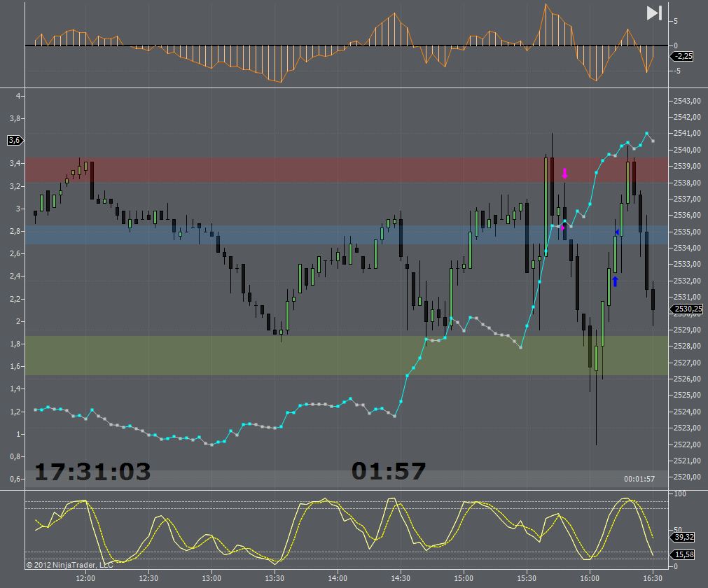Click the 14:30 time axis label
The height and width of the screenshot is (588, 708).
click(x=401, y=578)
